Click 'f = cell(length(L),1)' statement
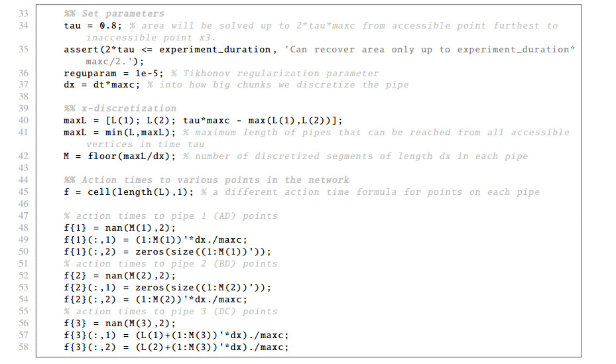 pos(125,192)
